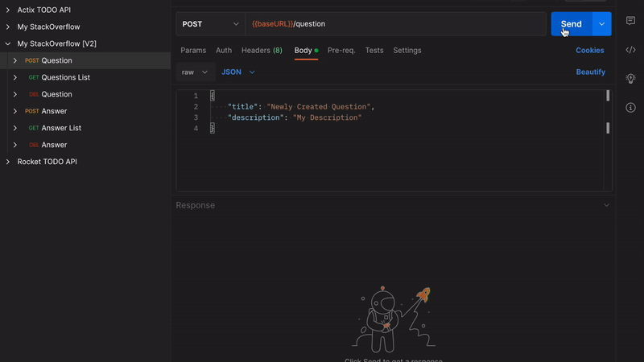Click Beautify to format the JSON
The image size is (644, 362).
coord(590,72)
